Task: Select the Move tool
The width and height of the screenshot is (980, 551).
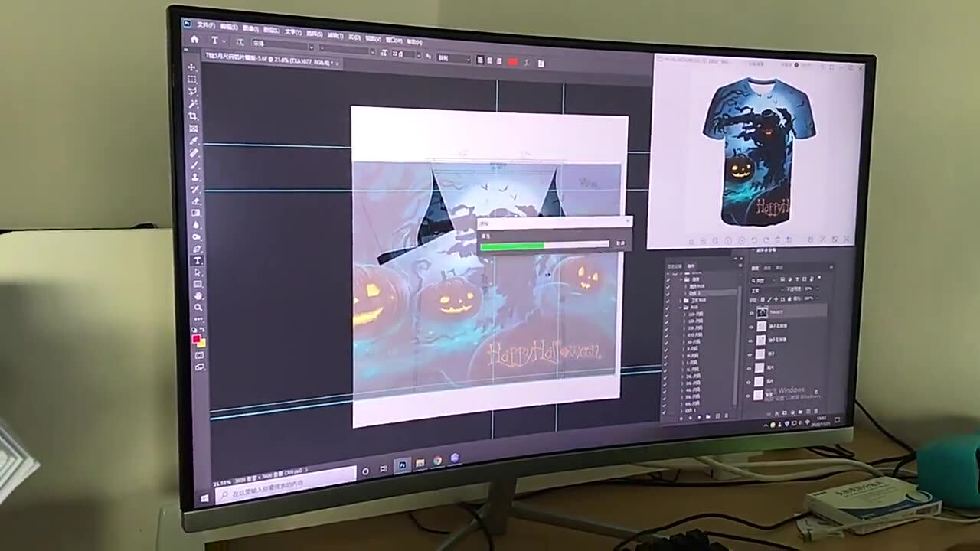Action: point(191,67)
